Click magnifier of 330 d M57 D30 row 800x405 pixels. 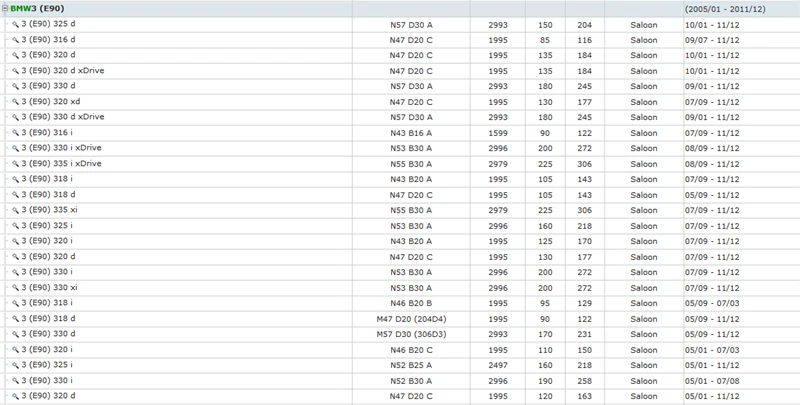point(15,335)
